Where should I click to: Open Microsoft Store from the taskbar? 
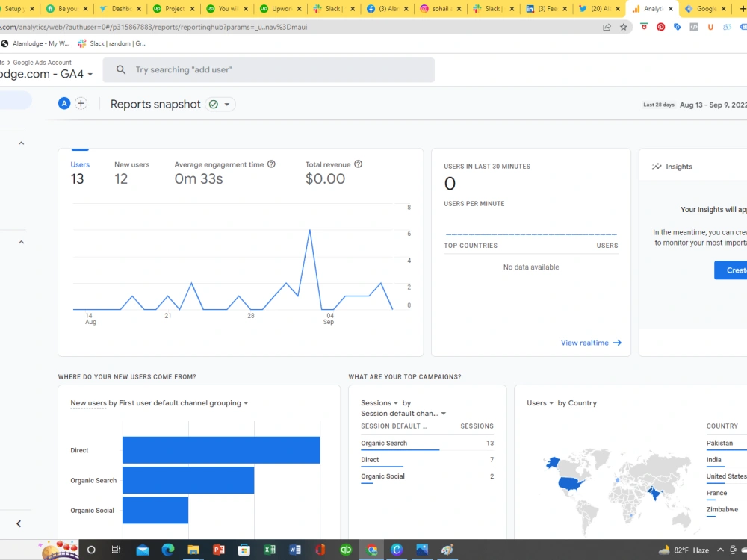click(244, 550)
